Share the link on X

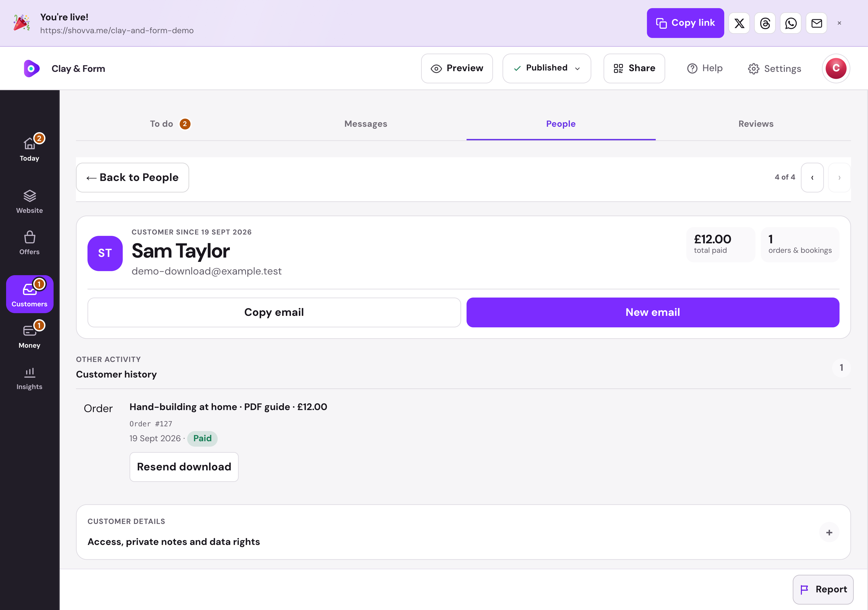pyautogui.click(x=739, y=23)
